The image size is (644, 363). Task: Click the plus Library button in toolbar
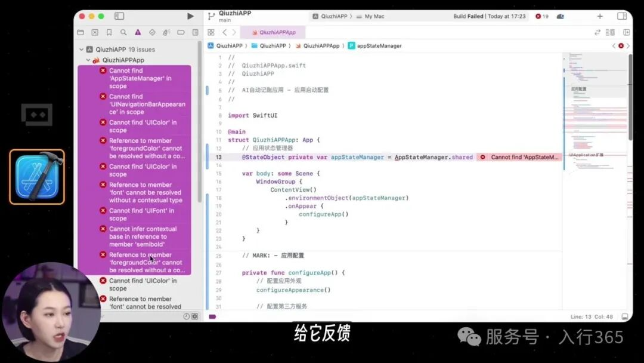click(x=600, y=16)
